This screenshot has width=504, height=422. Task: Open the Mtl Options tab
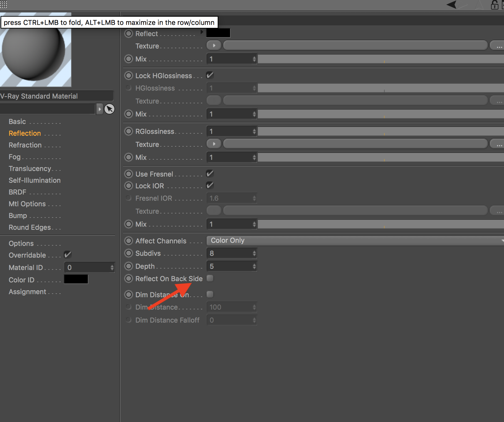point(27,204)
